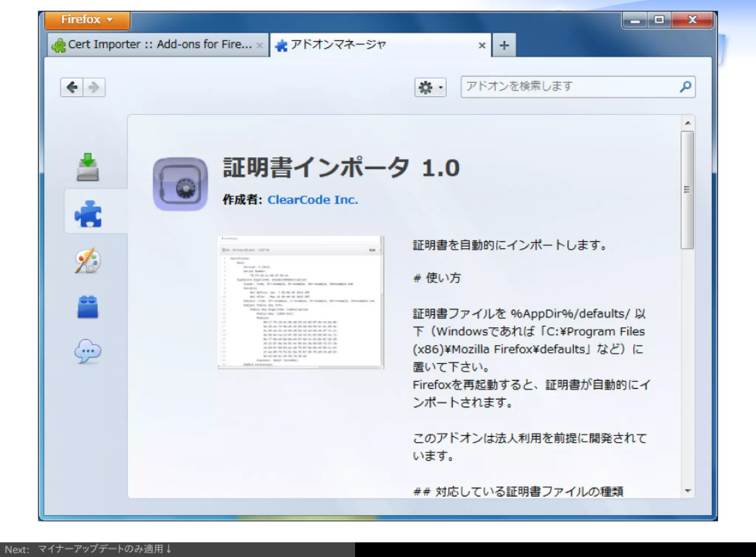
Task: Click the '# 使い方' heading text
Action: (437, 278)
